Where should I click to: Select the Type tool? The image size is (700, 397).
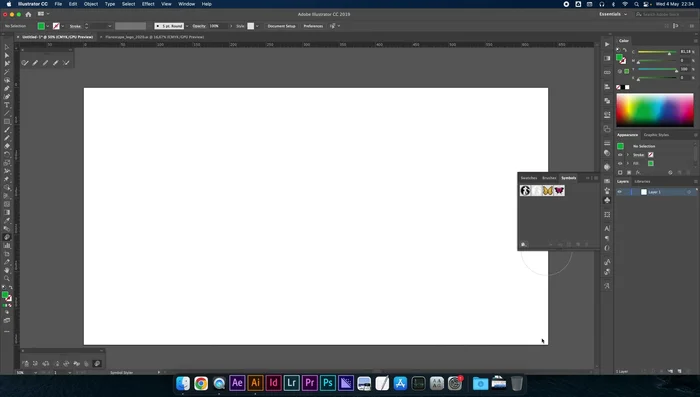(x=7, y=105)
